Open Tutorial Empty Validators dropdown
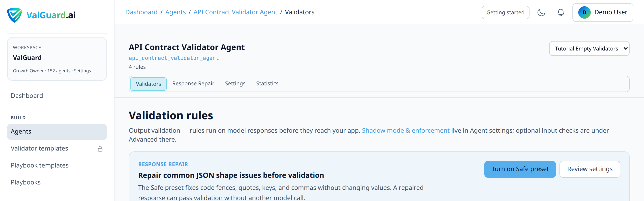 click(589, 48)
